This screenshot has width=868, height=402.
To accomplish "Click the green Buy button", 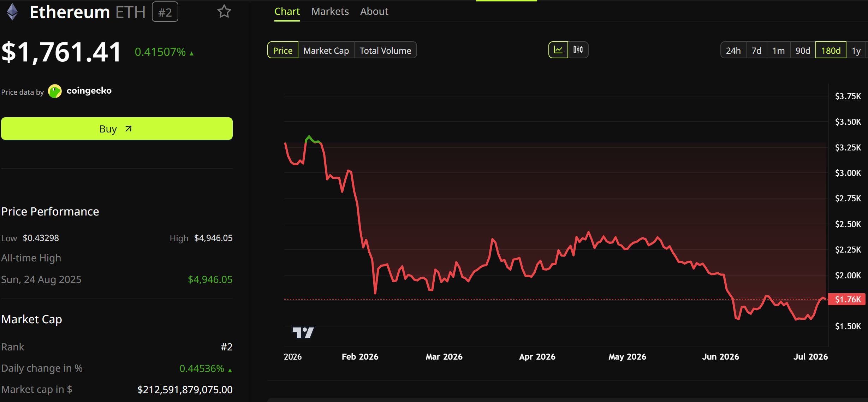I will click(x=117, y=129).
